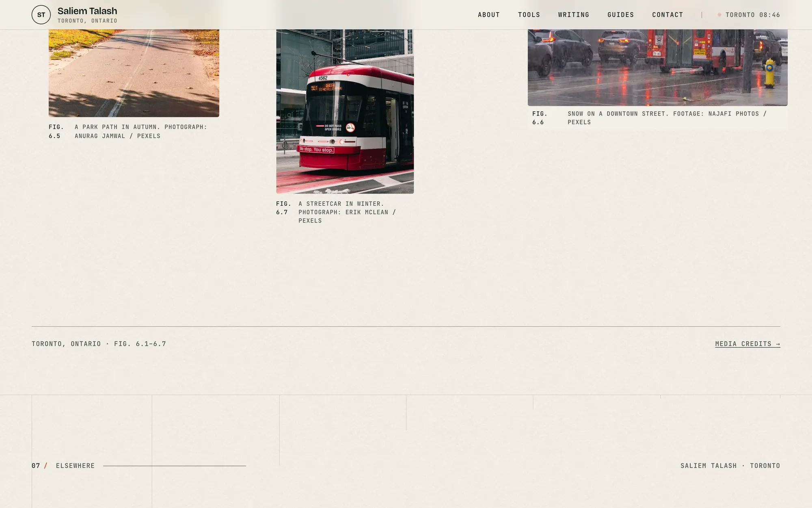Open the About nav link
812x508 pixels.
coord(489,15)
